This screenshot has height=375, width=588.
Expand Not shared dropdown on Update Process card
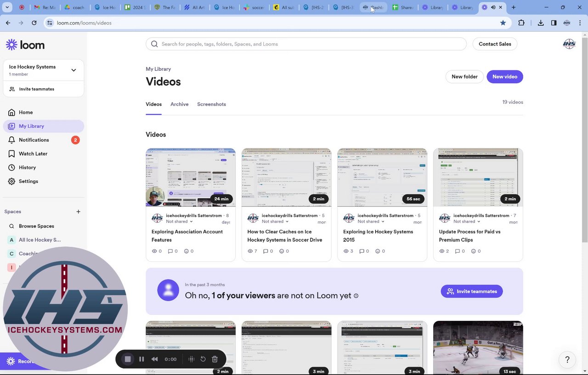click(467, 222)
